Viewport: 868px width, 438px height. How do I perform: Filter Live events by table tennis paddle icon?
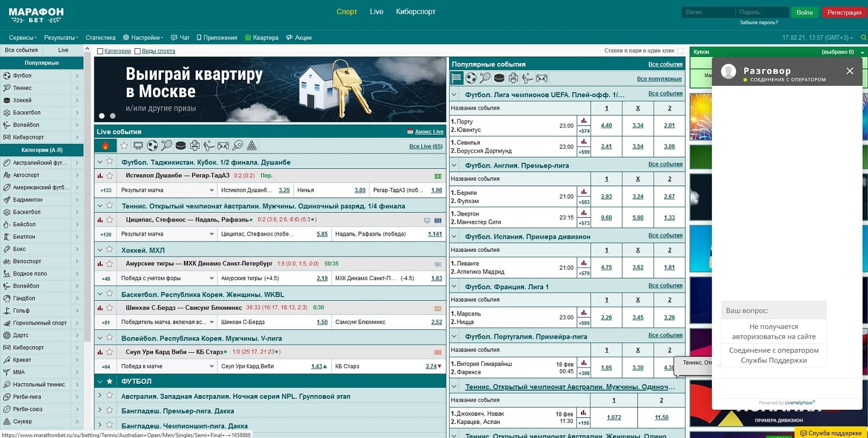point(237,145)
